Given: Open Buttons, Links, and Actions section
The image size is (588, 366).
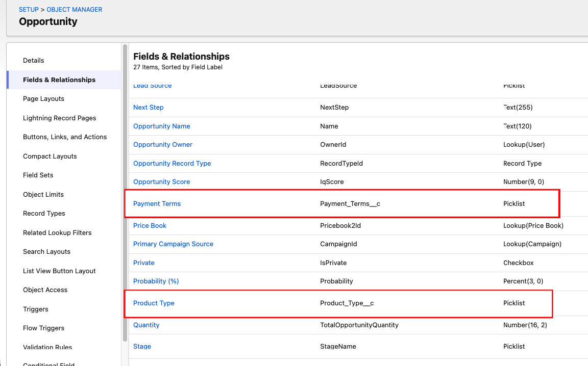Looking at the screenshot, I should (x=65, y=137).
